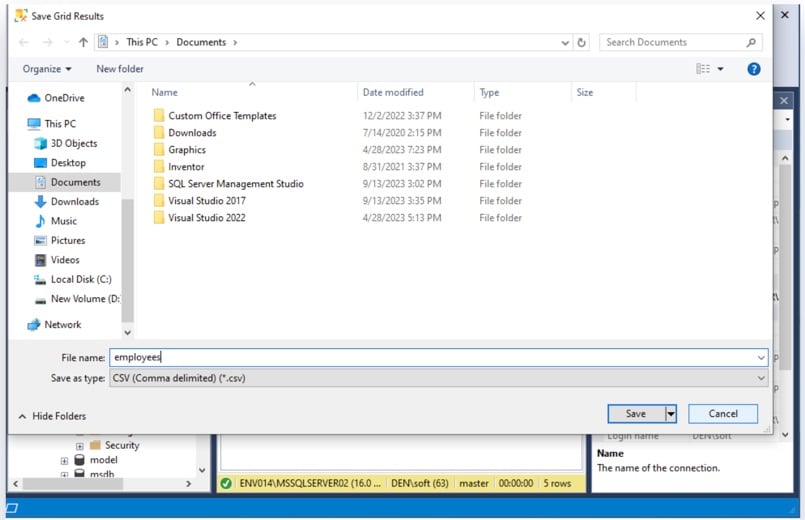Collapse the pane with Hide Folders
The image size is (805, 520).
coord(52,416)
